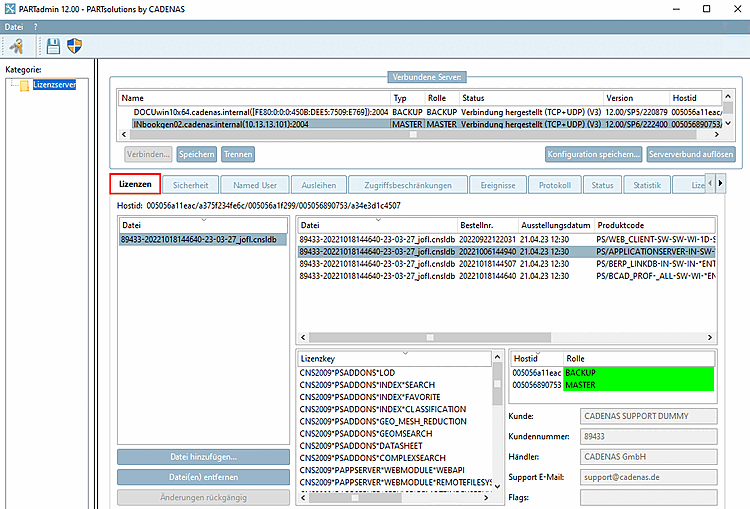Click Datei(en) entfernen button
The height and width of the screenshot is (509, 750).
point(203,477)
